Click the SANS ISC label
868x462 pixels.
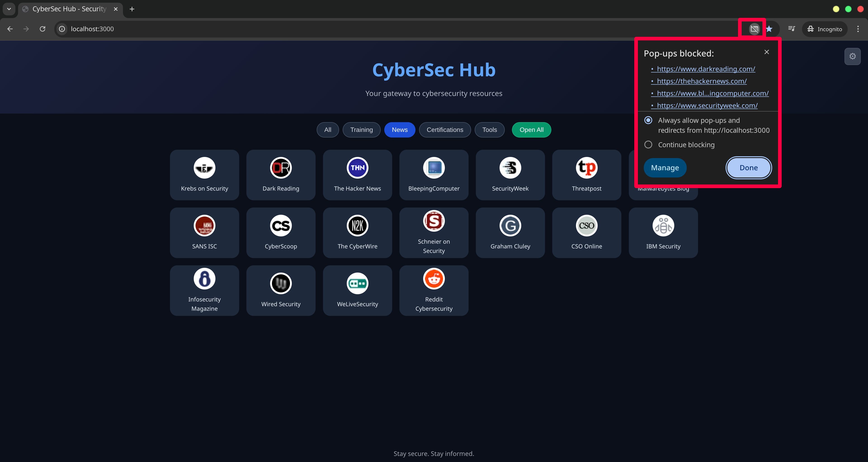coord(205,246)
